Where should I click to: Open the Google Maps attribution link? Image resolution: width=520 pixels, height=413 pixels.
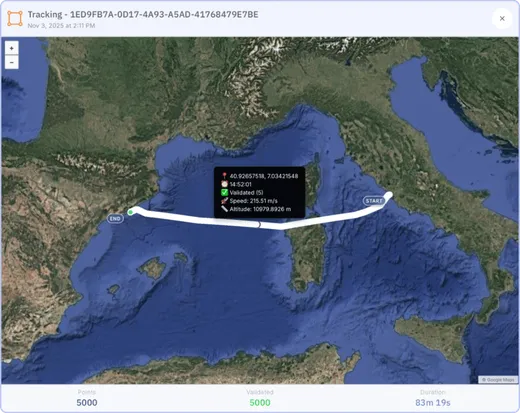click(498, 380)
